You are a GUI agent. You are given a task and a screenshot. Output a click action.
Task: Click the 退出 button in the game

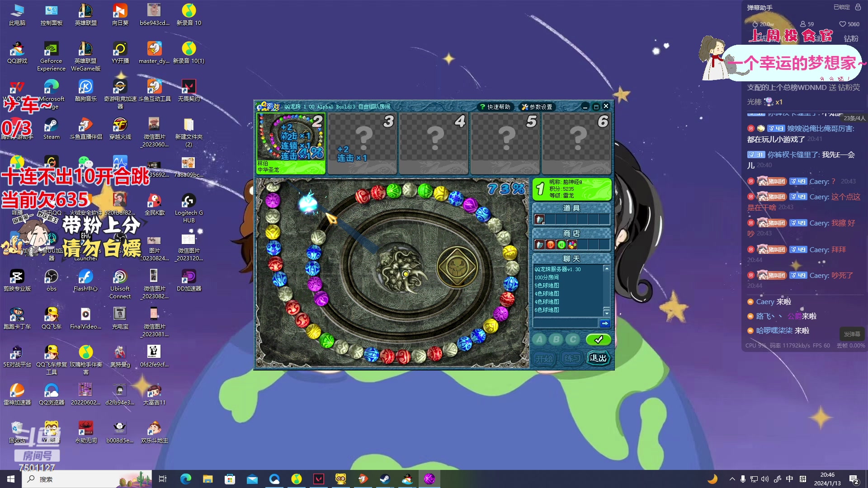pos(598,358)
